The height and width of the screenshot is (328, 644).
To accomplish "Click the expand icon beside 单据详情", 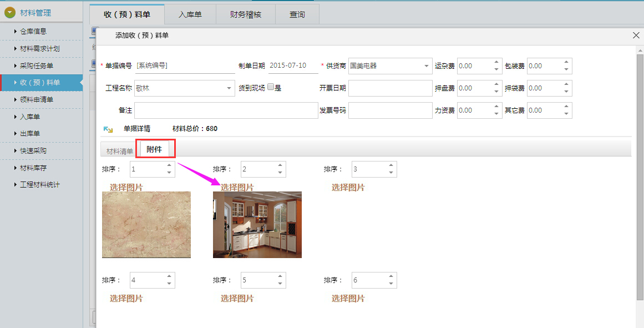I will click(108, 129).
